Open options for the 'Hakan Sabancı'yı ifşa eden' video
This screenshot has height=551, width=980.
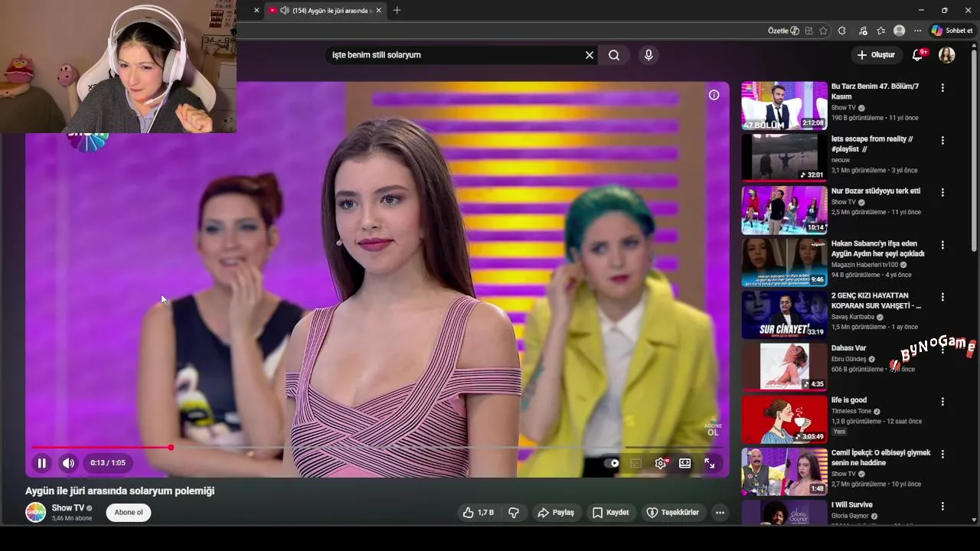tap(942, 245)
